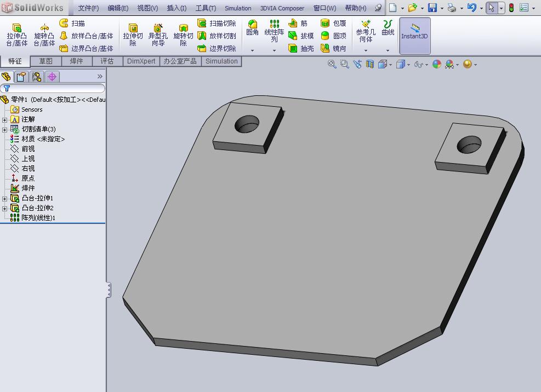Click the feature tree filter input field
Image resolution: width=541 pixels, height=392 pixels.
click(x=53, y=88)
